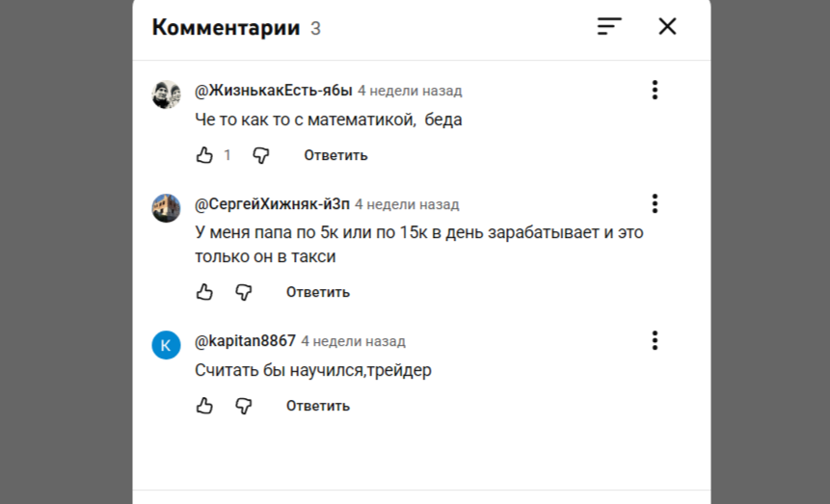Open @ЖизнькакЕсть-ябы profile avatar
The image size is (830, 504).
coord(167,94)
